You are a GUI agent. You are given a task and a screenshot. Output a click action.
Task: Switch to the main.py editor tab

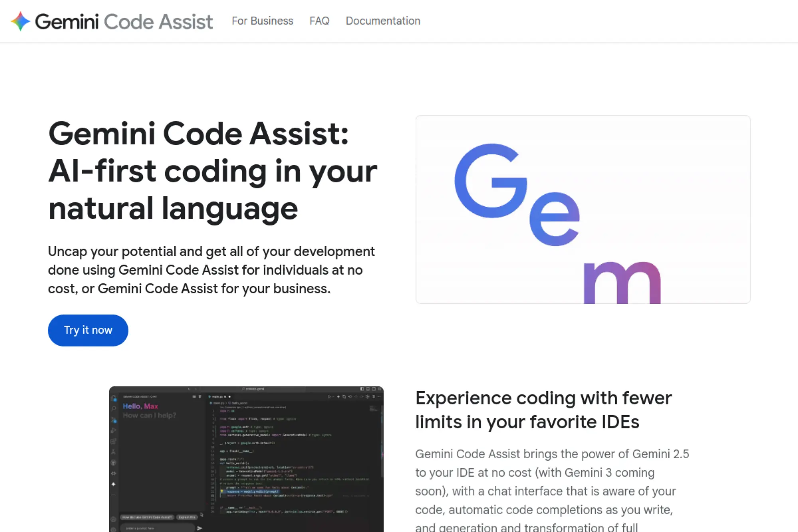(218, 397)
